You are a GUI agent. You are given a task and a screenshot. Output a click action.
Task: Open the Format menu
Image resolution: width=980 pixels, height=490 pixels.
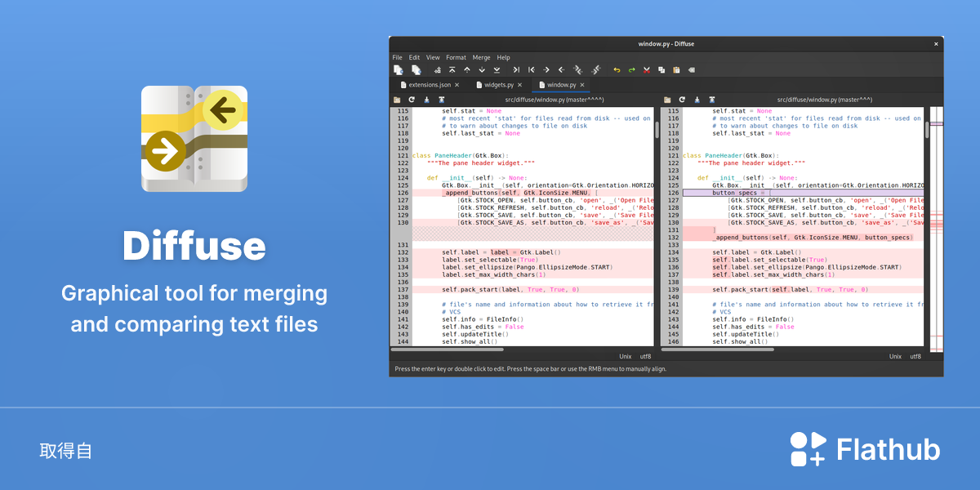[x=456, y=58]
